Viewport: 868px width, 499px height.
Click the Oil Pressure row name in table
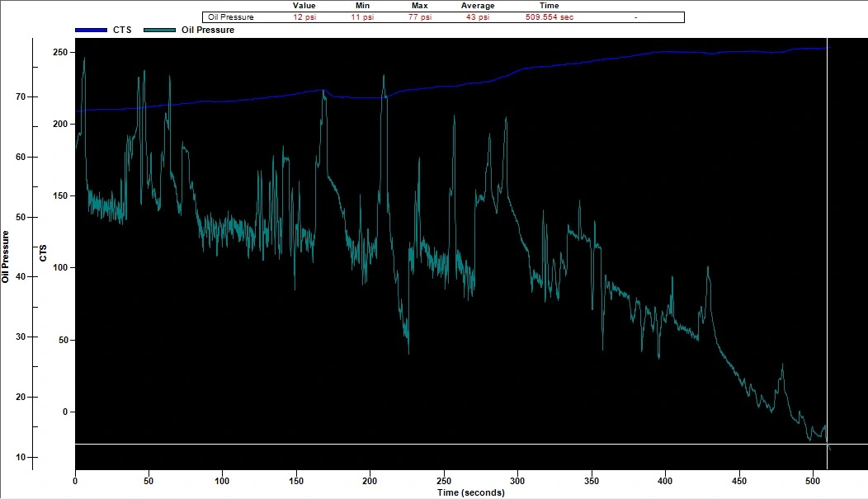tap(231, 17)
